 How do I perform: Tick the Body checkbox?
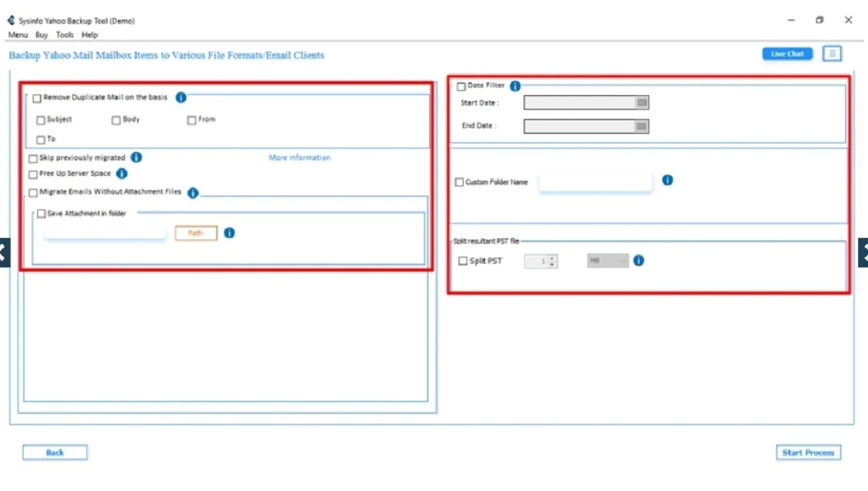point(116,120)
